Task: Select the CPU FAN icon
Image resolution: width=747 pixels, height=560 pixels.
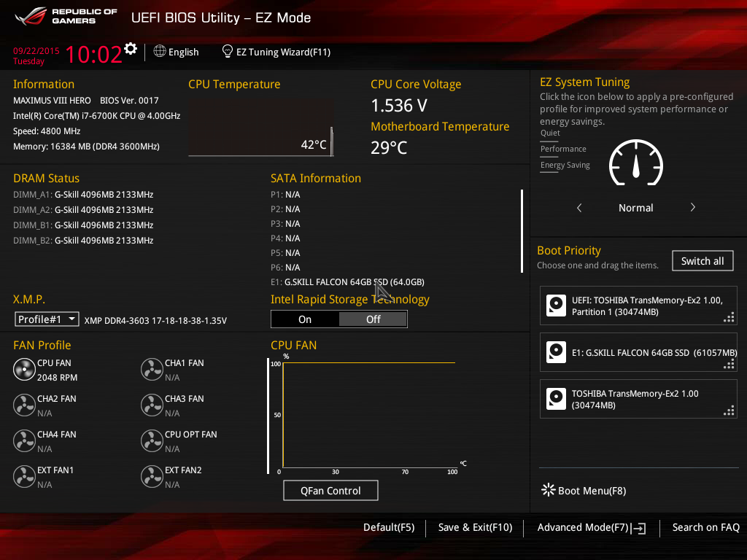Action: [x=24, y=370]
